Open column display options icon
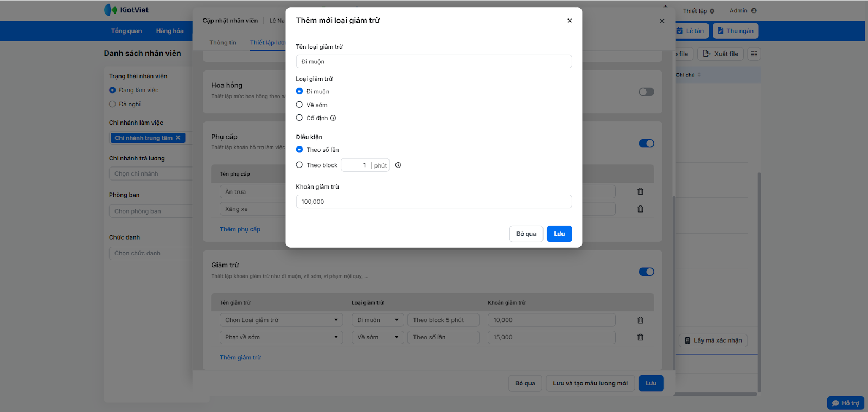 (754, 54)
